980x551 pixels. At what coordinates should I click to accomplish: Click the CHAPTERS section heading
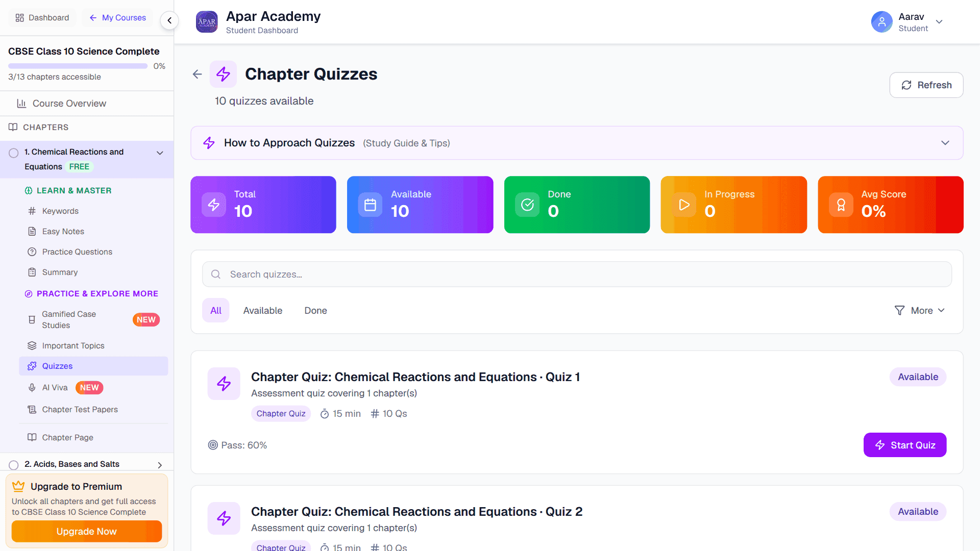click(x=45, y=128)
